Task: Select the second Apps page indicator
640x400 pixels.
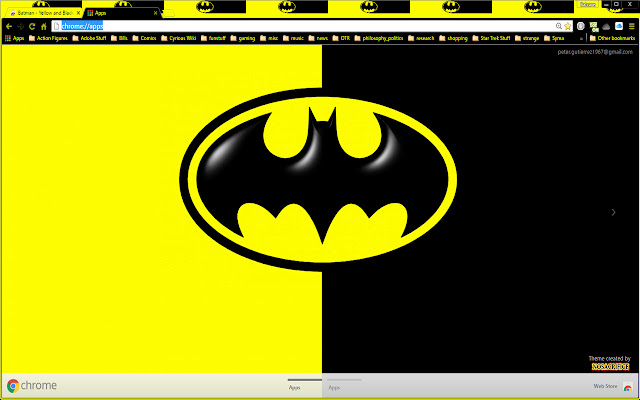Action: click(344, 384)
